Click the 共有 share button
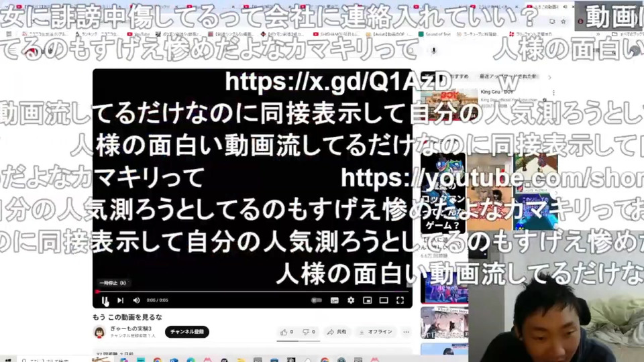The width and height of the screenshot is (644, 362). point(336,332)
